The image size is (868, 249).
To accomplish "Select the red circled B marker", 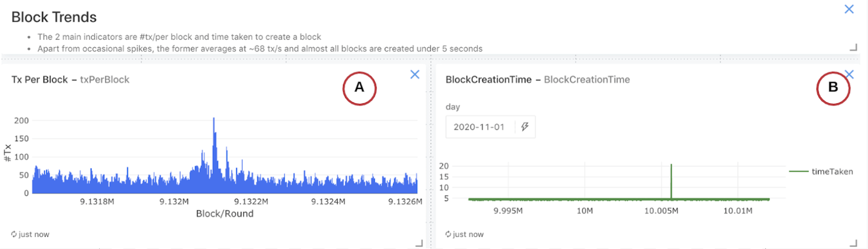I will point(833,88).
